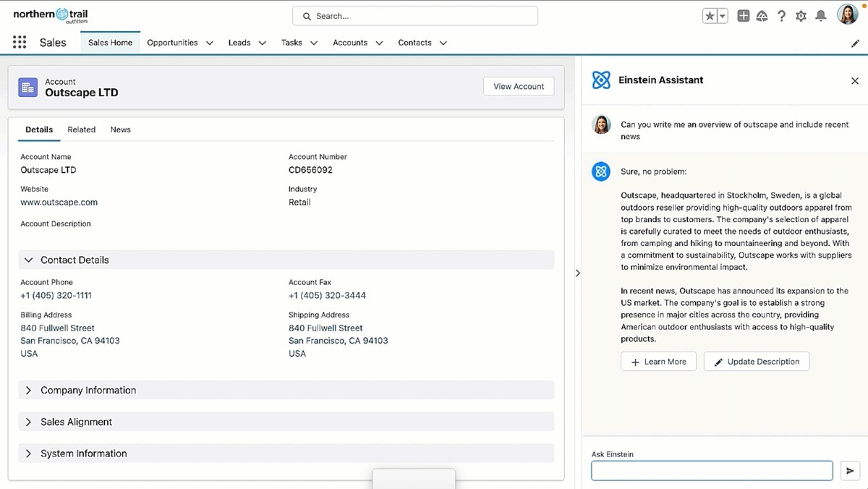Expand the Opportunities dropdown chevron
The width and height of the screenshot is (868, 489).
[210, 43]
